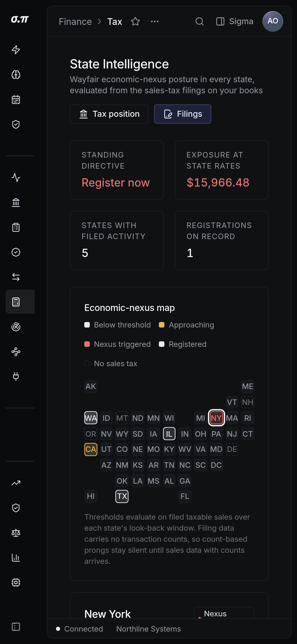Open the three-dots more options menu

point(154,21)
